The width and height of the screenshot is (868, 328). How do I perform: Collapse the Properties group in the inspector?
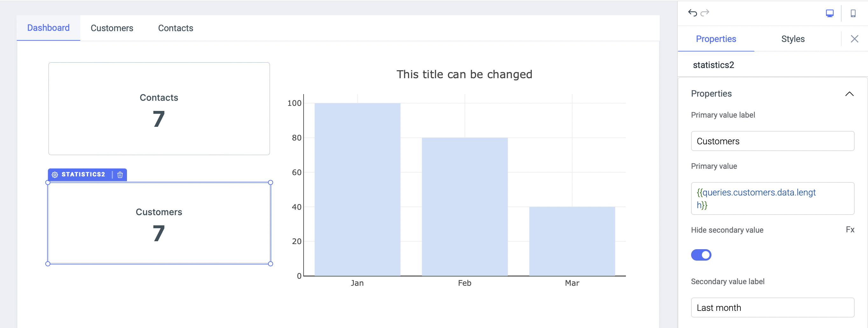coord(850,94)
